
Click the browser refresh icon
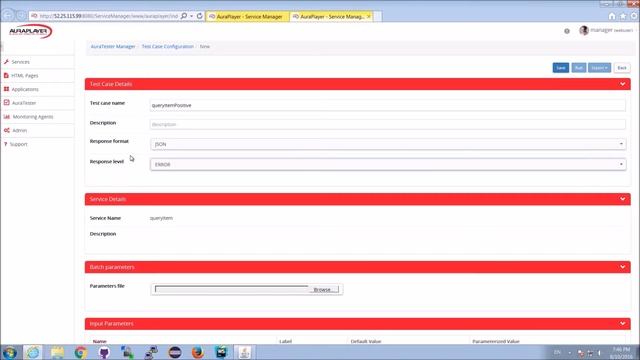pyautogui.click(x=200, y=16)
